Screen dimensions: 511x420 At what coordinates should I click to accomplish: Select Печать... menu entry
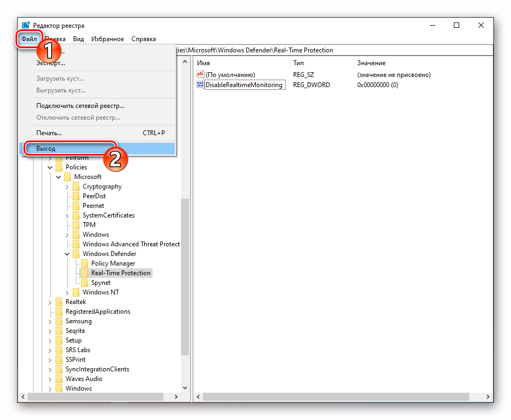tap(97, 133)
